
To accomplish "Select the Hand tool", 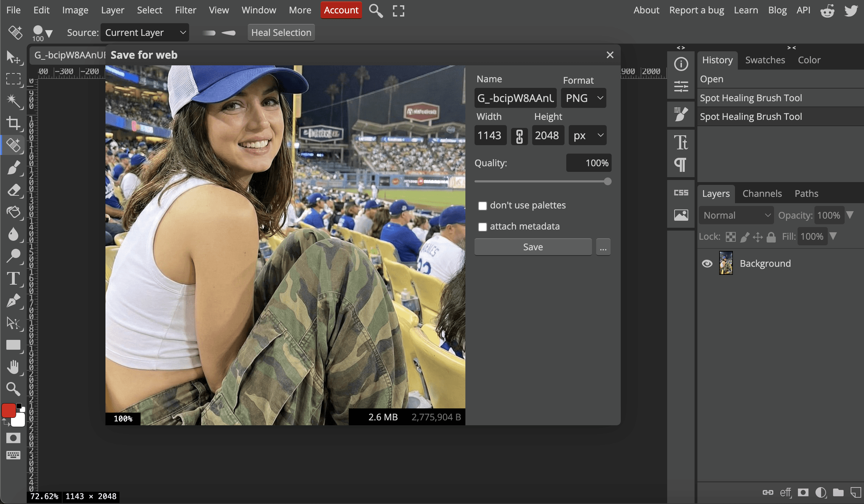I will tap(13, 367).
